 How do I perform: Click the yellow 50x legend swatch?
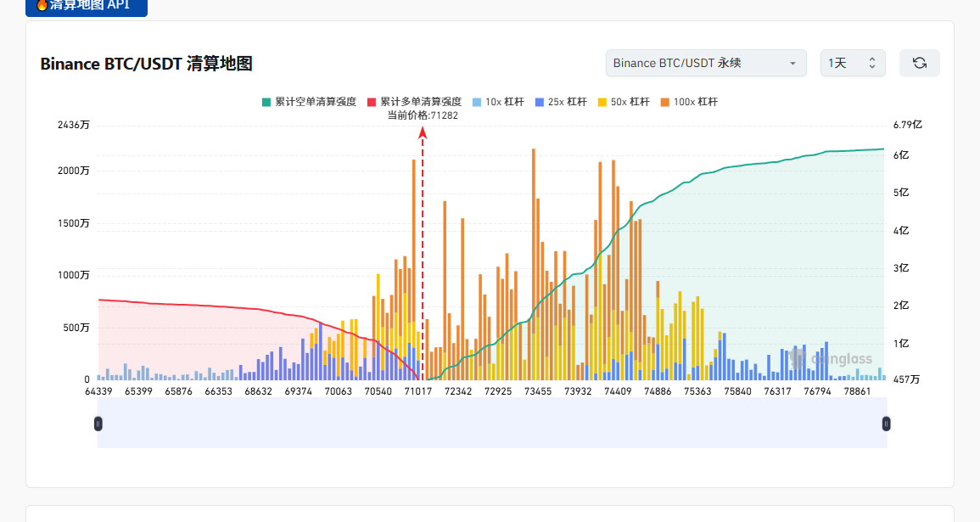coord(602,102)
